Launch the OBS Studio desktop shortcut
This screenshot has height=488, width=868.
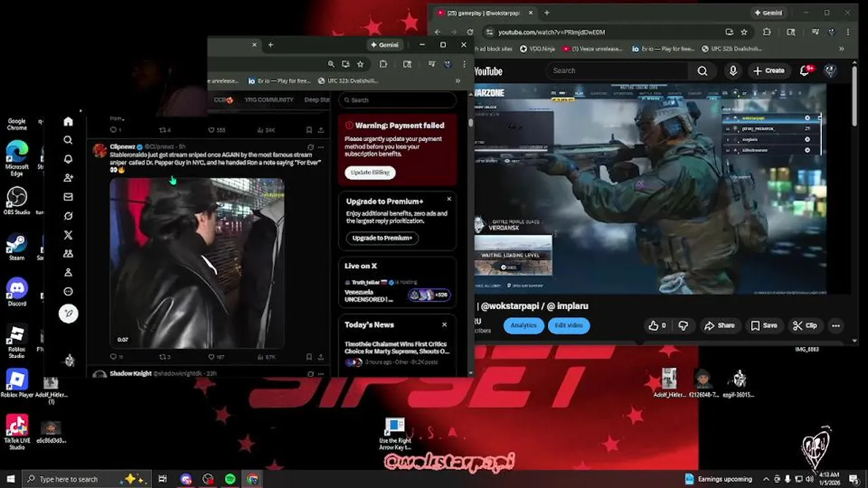point(17,201)
